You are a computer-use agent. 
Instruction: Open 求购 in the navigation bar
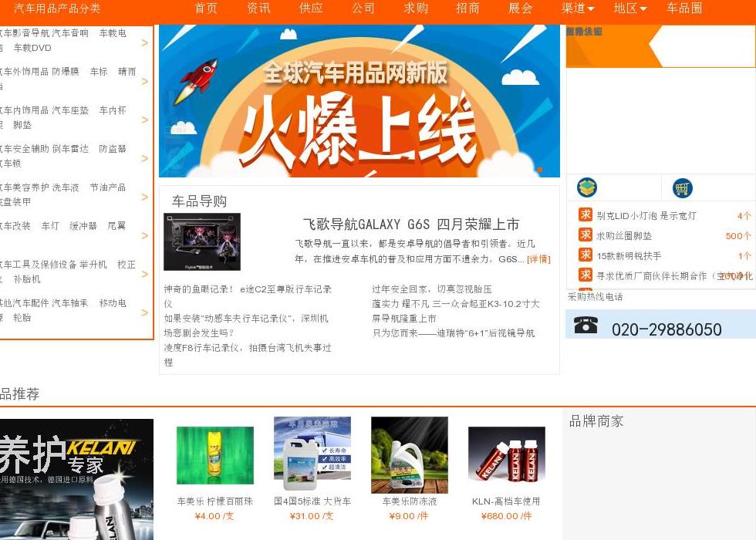(416, 8)
